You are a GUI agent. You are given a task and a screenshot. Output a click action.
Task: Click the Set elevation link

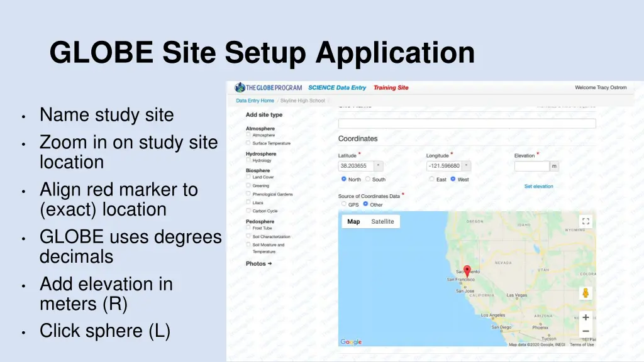tap(539, 186)
